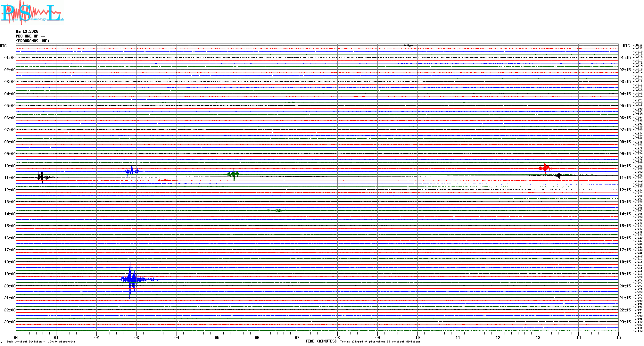Click the red seismic event near minute 13

click(x=545, y=168)
